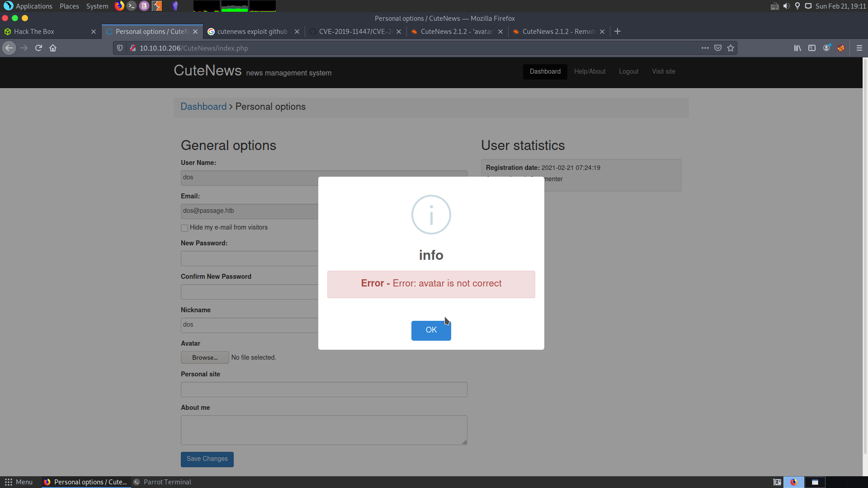Switch to cutenews exploit github tab
The height and width of the screenshot is (488, 868).
coord(252,32)
